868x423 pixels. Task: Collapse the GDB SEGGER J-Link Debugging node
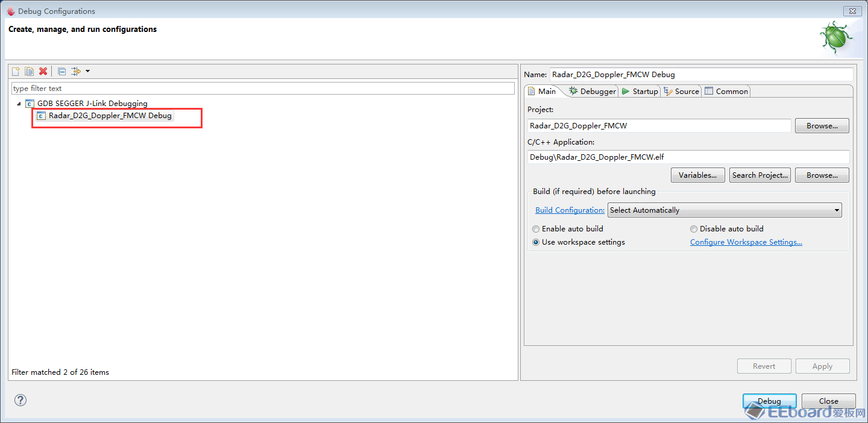tap(19, 104)
